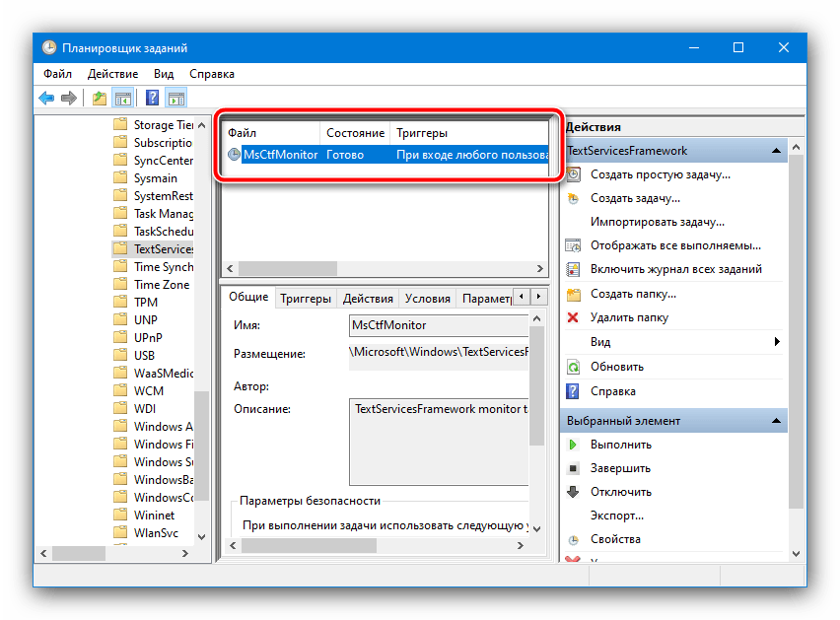Click the Свойства action text

(x=615, y=539)
